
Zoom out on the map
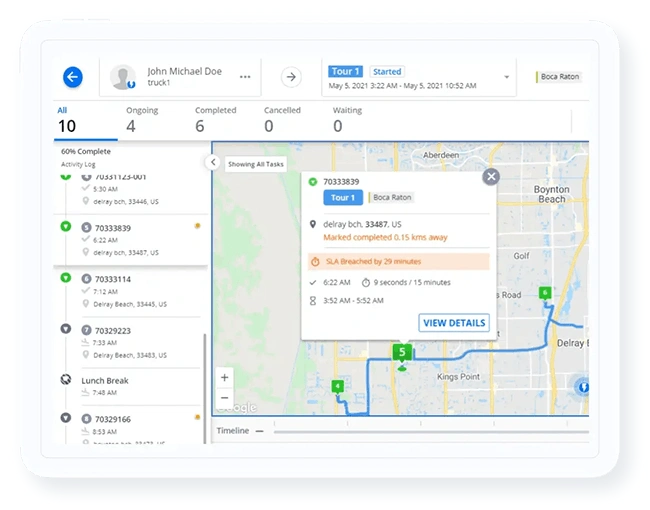pos(225,398)
